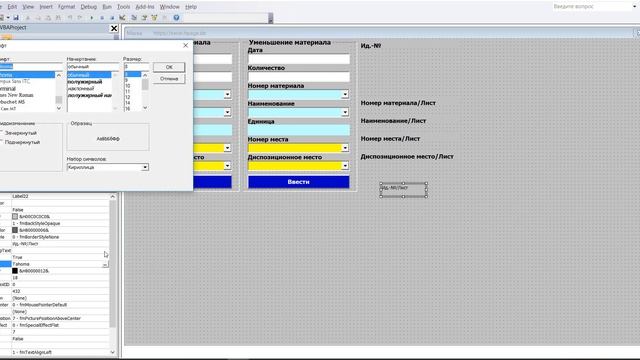Open Object Browser via its toolbar icon

click(154, 18)
